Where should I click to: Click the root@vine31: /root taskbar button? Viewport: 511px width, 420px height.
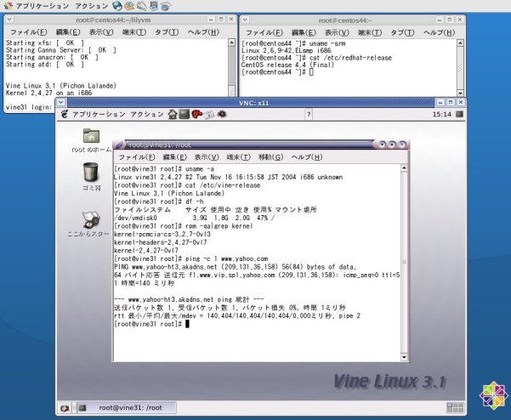tap(127, 407)
